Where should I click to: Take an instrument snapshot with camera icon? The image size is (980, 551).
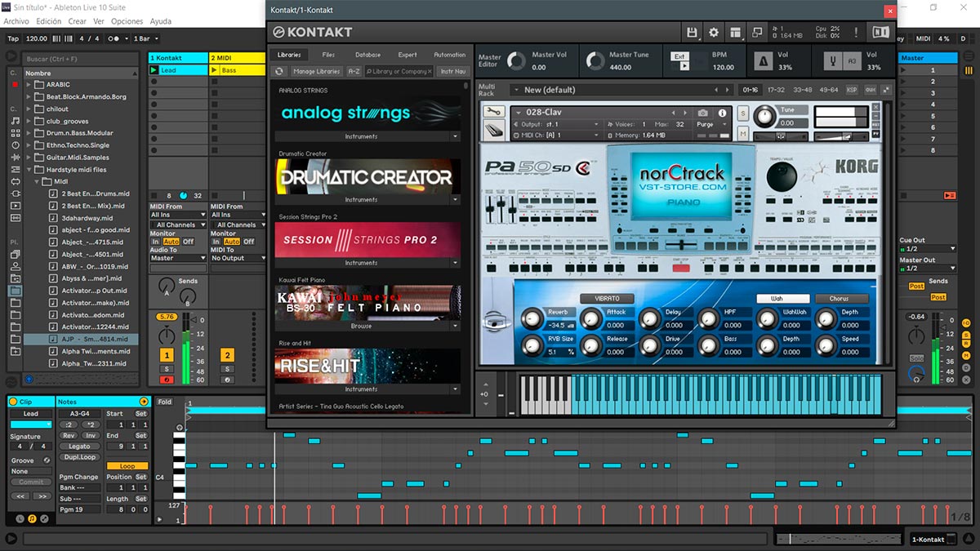click(x=703, y=113)
